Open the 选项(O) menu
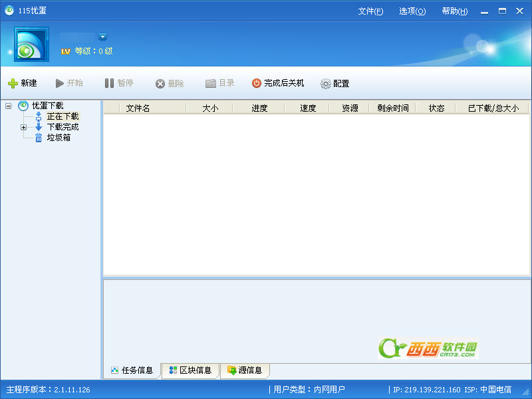532x399 pixels. (x=412, y=11)
